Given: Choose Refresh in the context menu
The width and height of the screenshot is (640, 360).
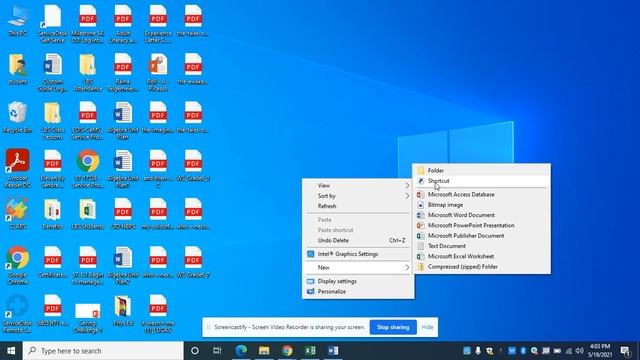Looking at the screenshot, I should [358, 206].
